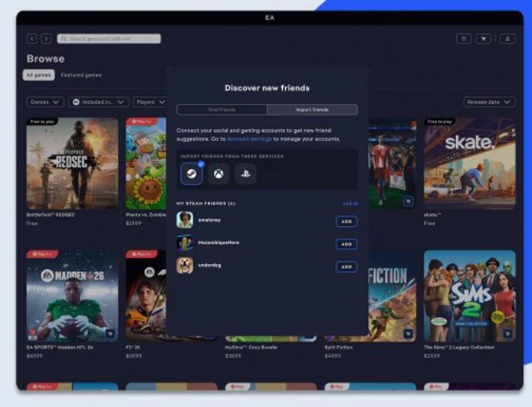Click The Sims 2 Legacy Collection title
This screenshot has height=407, width=532.
coord(459,347)
